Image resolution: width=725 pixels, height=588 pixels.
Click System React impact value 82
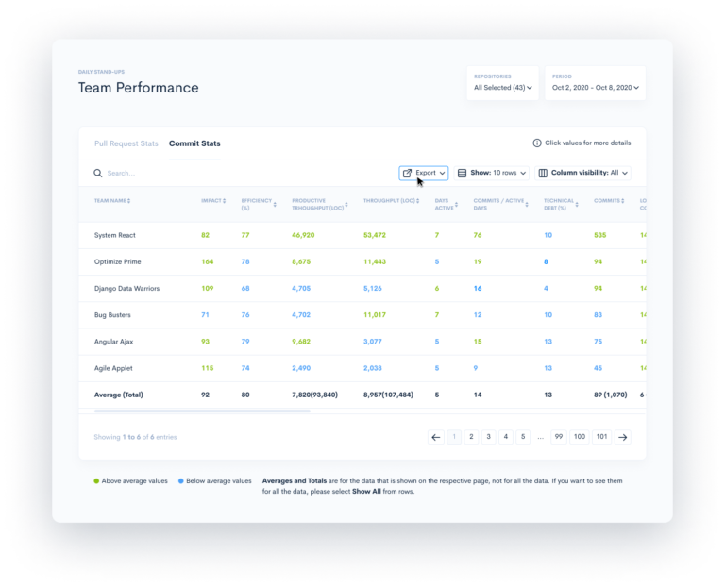[205, 235]
